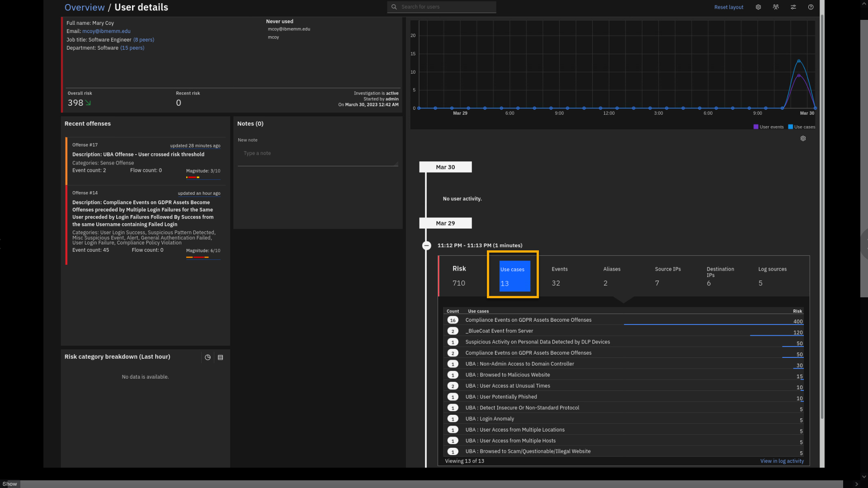This screenshot has height=488, width=868.
Task: Click the Reset layout link
Action: (x=728, y=7)
